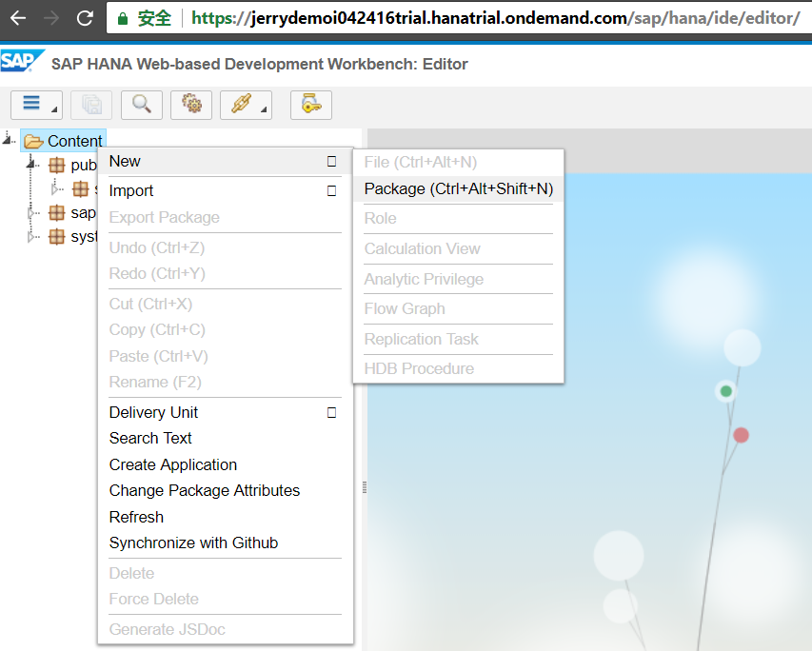This screenshot has width=812, height=651.
Task: Click the browser address bar URL
Action: (496, 18)
